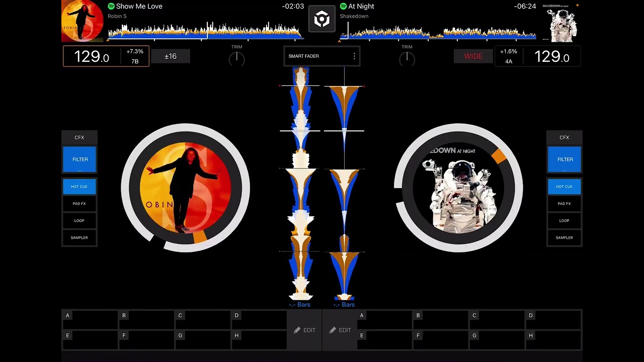The image size is (644, 362).
Task: Trigger hot cue pad D on Show Me Love deck
Action: click(x=259, y=320)
